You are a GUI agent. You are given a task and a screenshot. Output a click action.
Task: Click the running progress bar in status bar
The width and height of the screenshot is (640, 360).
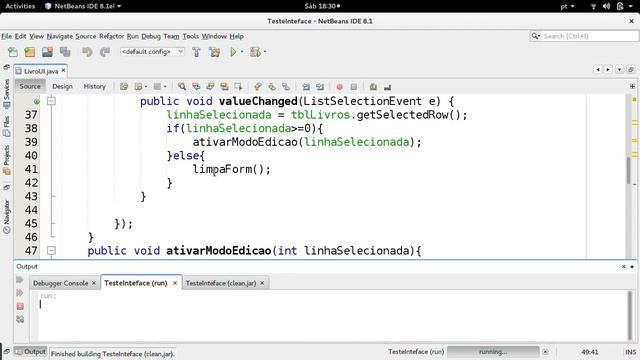pos(493,351)
